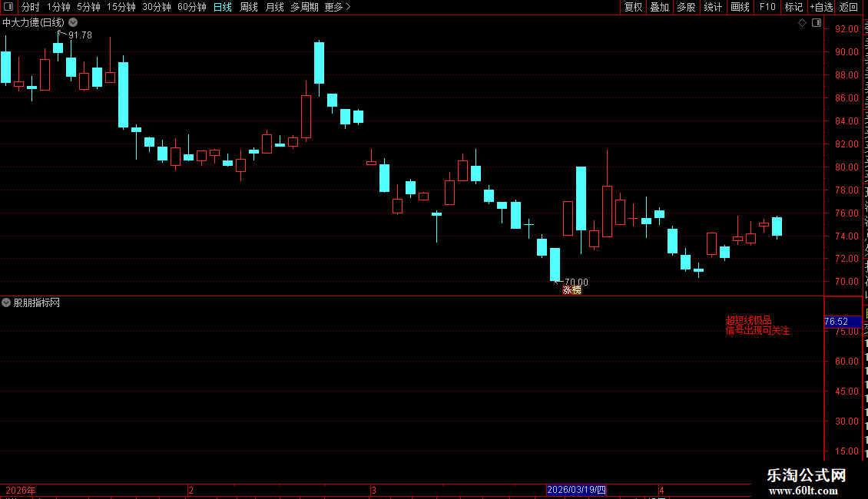Expand the 更多 periods menu
The height and width of the screenshot is (499, 868).
(338, 7)
